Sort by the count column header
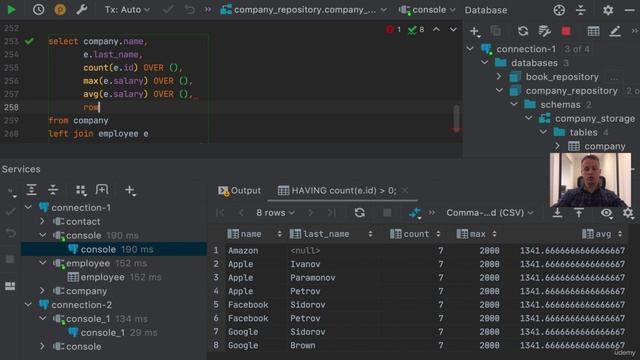The height and width of the screenshot is (360, 640). (415, 234)
